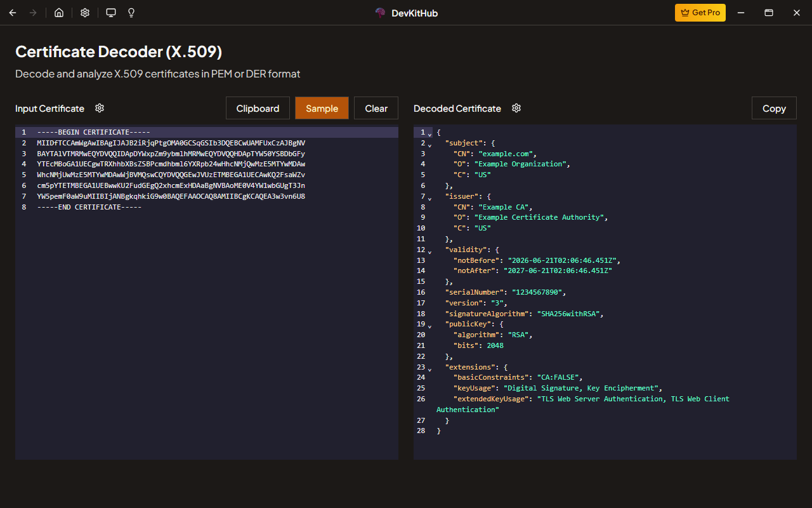
Task: Click the "Digital Signature, Key Encipherment" value
Action: pos(581,388)
